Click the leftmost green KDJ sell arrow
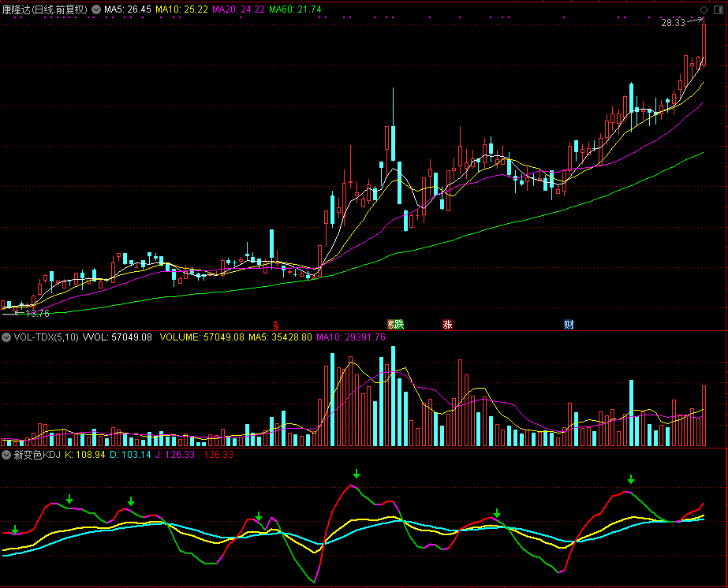 pos(15,530)
